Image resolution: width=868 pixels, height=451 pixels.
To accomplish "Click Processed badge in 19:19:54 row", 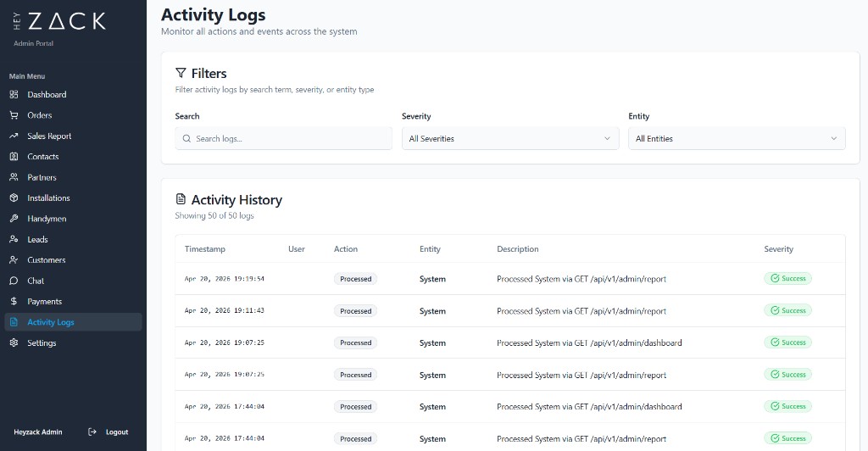I will pyautogui.click(x=355, y=279).
